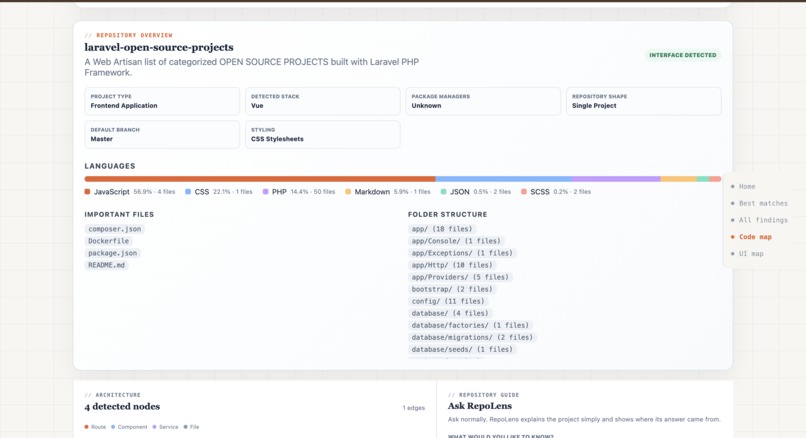Screen dimensions: 806x438
Task: Click the PHP purple bar segment
Action: tap(616, 179)
